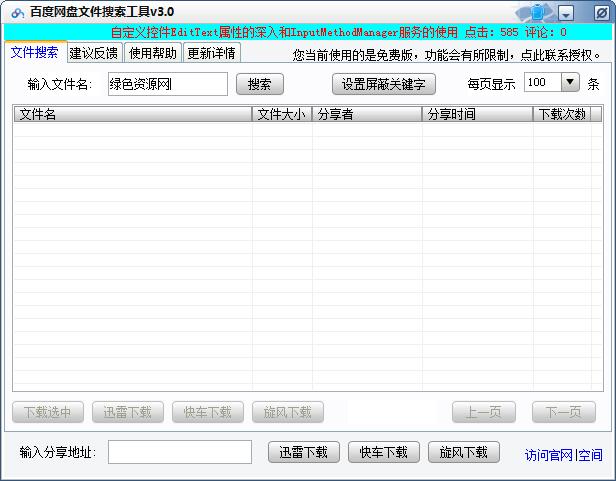Viewport: 616px width, 481px height.
Task: Click the 每页显示 label
Action: pyautogui.click(x=491, y=84)
